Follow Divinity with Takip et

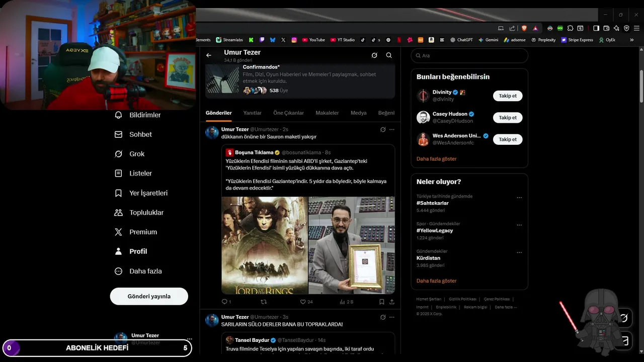tap(508, 96)
